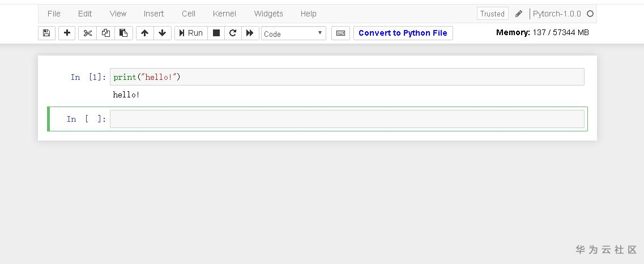Insert a new cell with plus icon
Viewport: 644px width, 264px height.
(67, 33)
